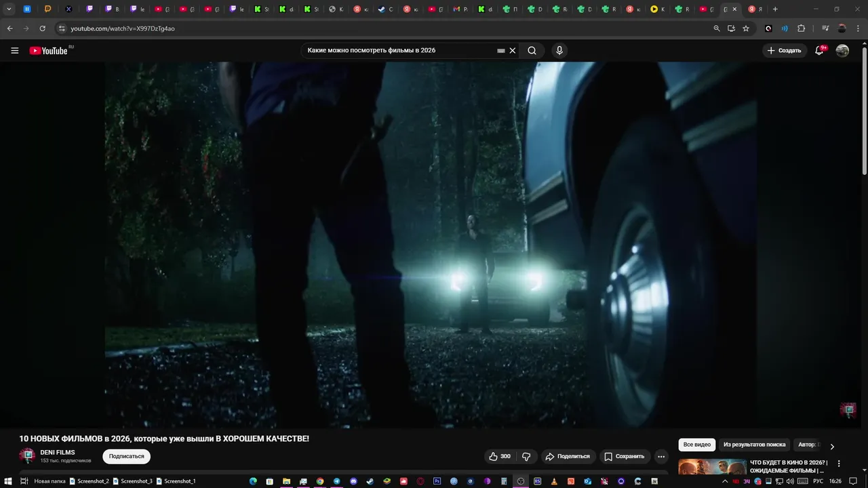868x488 pixels.
Task: Open DENI FILMS channel avatar
Action: [27, 455]
